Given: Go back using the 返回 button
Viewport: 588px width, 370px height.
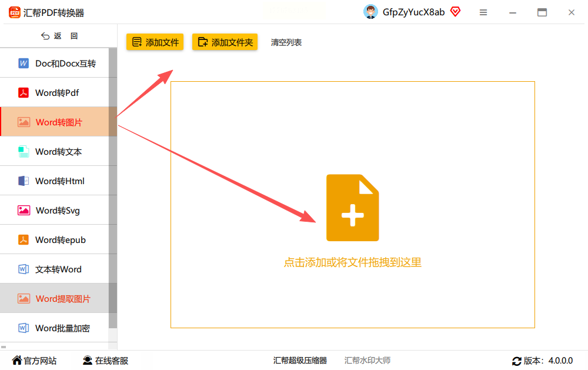Looking at the screenshot, I should pyautogui.click(x=59, y=36).
